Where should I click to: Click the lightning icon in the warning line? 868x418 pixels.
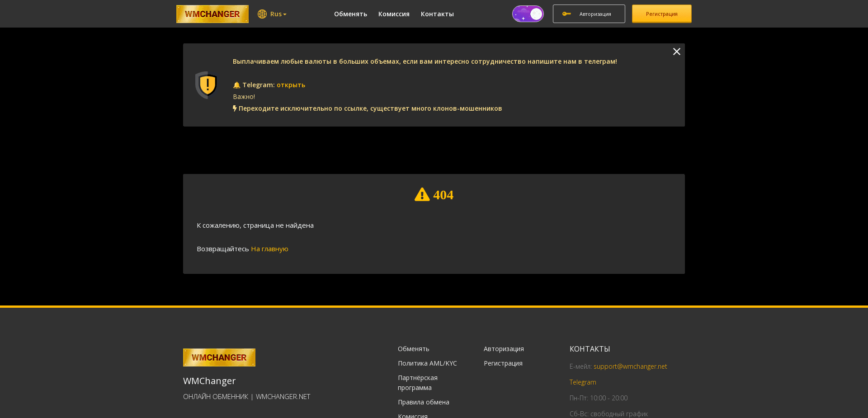point(234,108)
